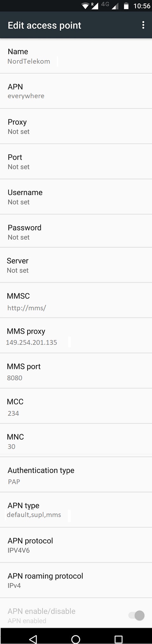Edit the Name field NordTelekom

pyautogui.click(x=76, y=56)
